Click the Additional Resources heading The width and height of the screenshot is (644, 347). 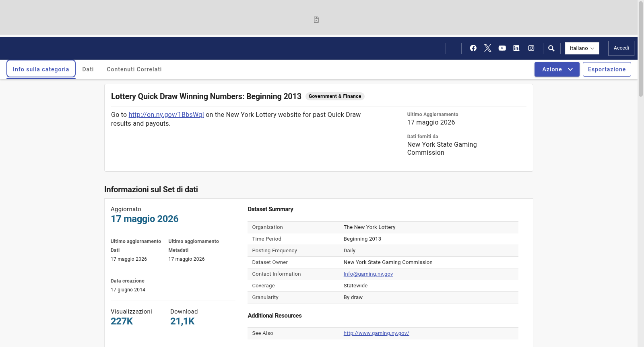click(275, 316)
